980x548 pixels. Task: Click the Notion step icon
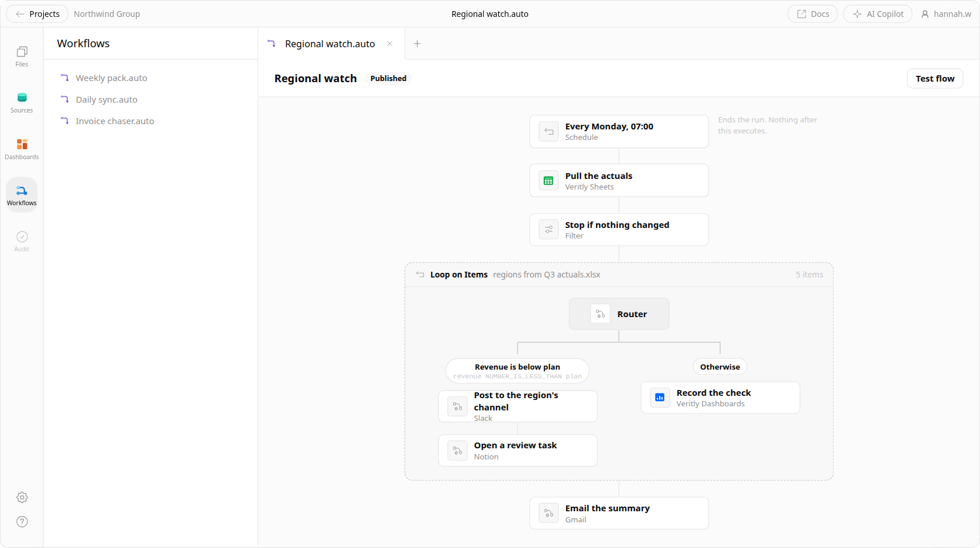coord(457,451)
